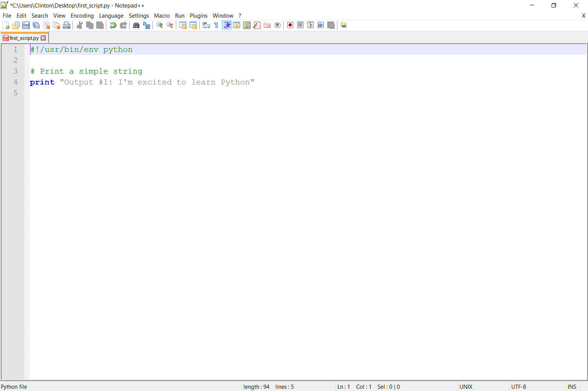Click the Save All icon
Viewport: 588px width, 391px height.
pos(36,25)
